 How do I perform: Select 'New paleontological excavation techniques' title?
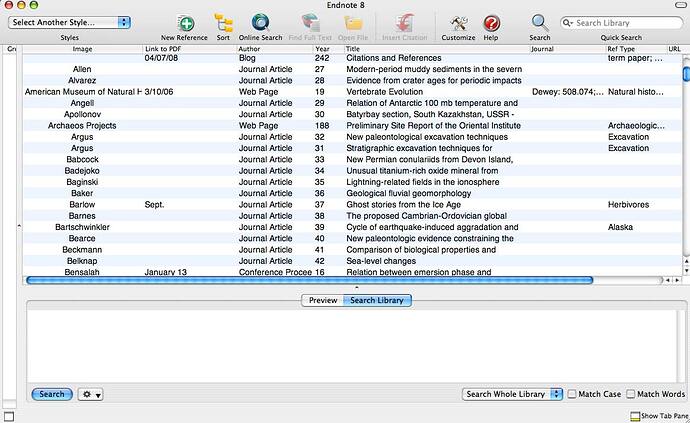click(x=427, y=137)
